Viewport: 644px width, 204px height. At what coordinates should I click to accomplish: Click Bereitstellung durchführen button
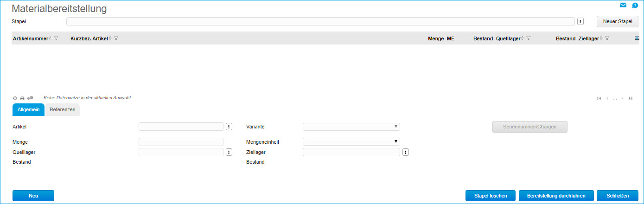point(555,196)
